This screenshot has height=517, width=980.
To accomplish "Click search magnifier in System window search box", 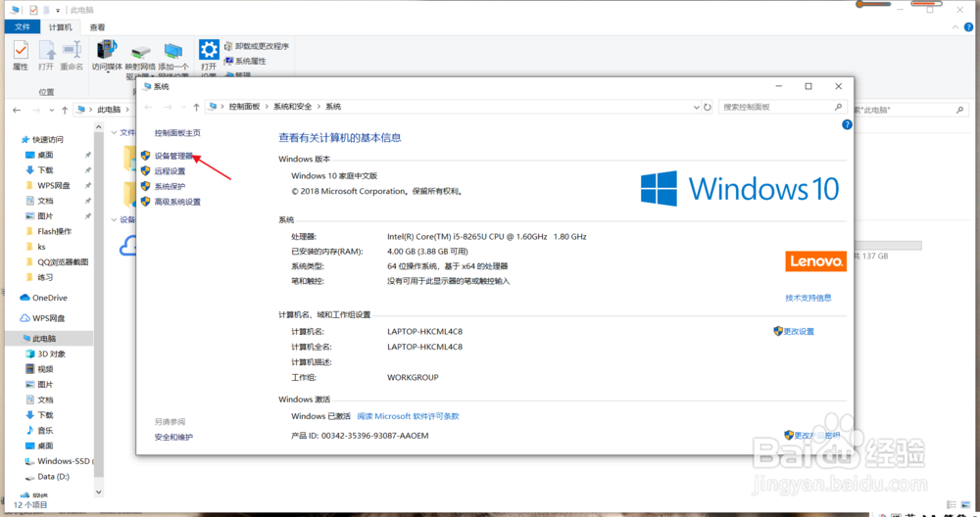I will [x=838, y=107].
